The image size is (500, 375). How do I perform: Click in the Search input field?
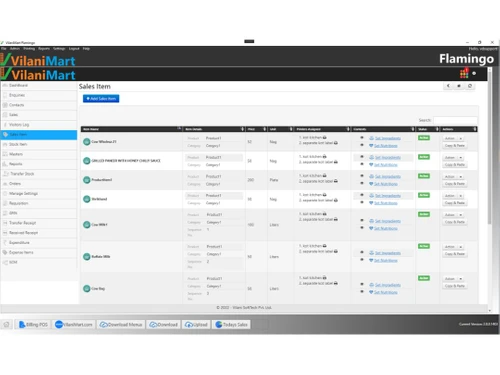[455, 120]
